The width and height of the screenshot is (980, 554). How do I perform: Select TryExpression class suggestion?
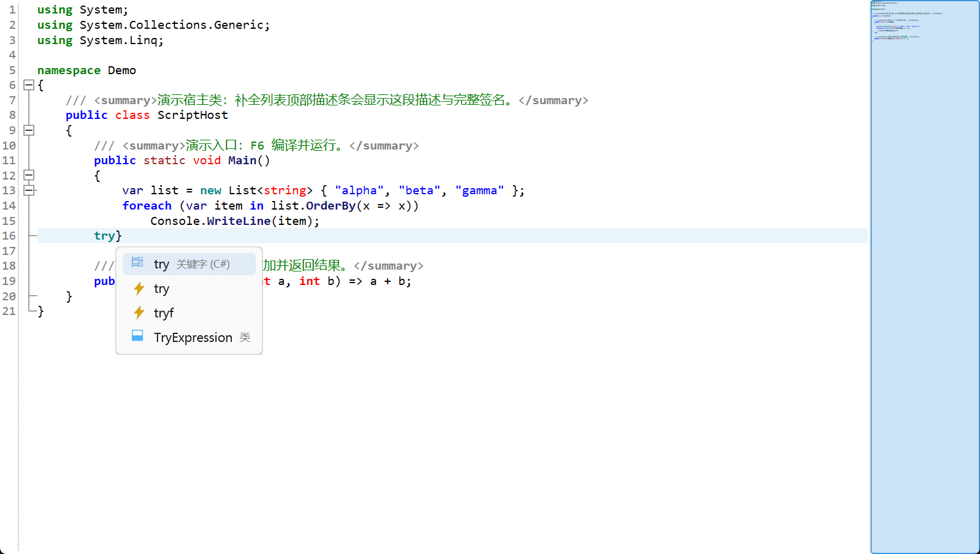click(x=189, y=338)
